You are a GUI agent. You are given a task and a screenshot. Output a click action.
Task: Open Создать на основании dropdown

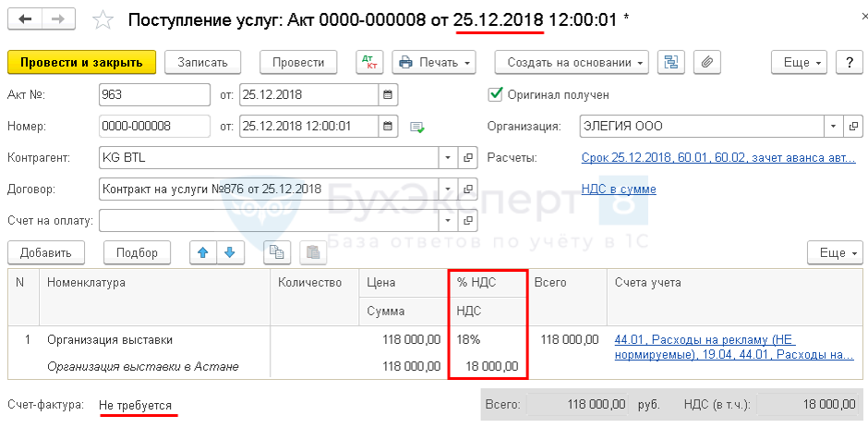coord(572,62)
